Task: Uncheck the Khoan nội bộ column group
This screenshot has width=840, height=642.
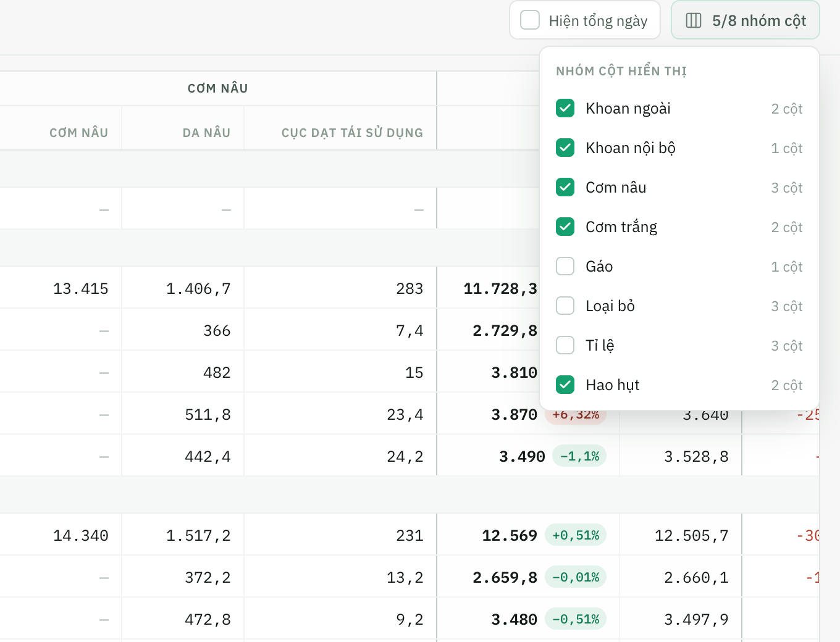Action: click(565, 148)
